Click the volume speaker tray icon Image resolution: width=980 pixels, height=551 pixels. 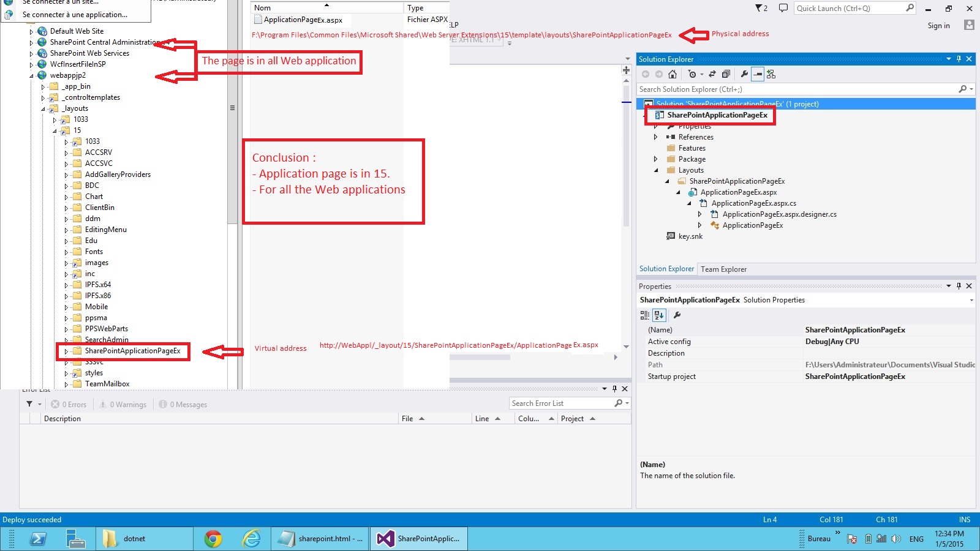(896, 539)
